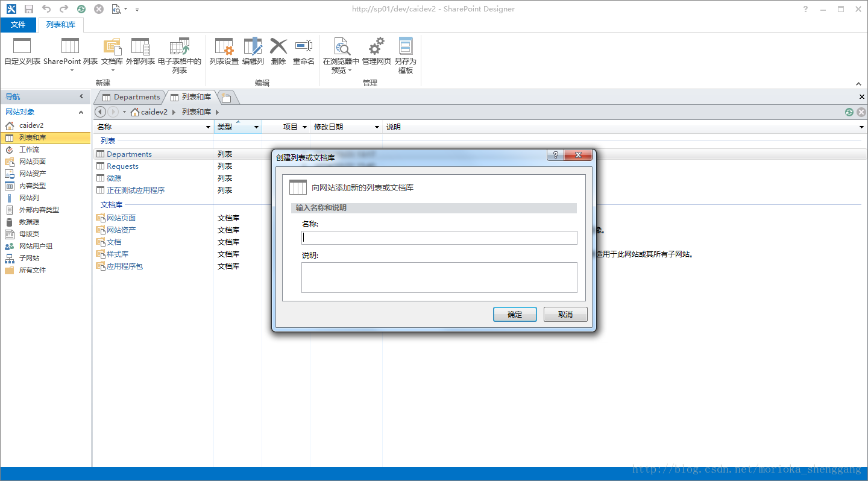The width and height of the screenshot is (868, 481).
Task: Open the 修改日期 column dropdown arrow
Action: pos(377,127)
